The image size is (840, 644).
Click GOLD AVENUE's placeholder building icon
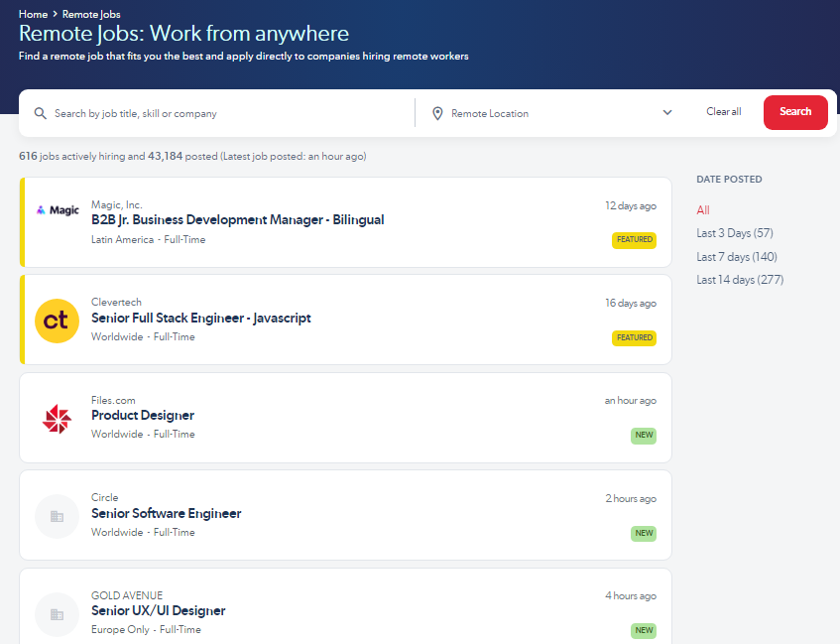57,613
